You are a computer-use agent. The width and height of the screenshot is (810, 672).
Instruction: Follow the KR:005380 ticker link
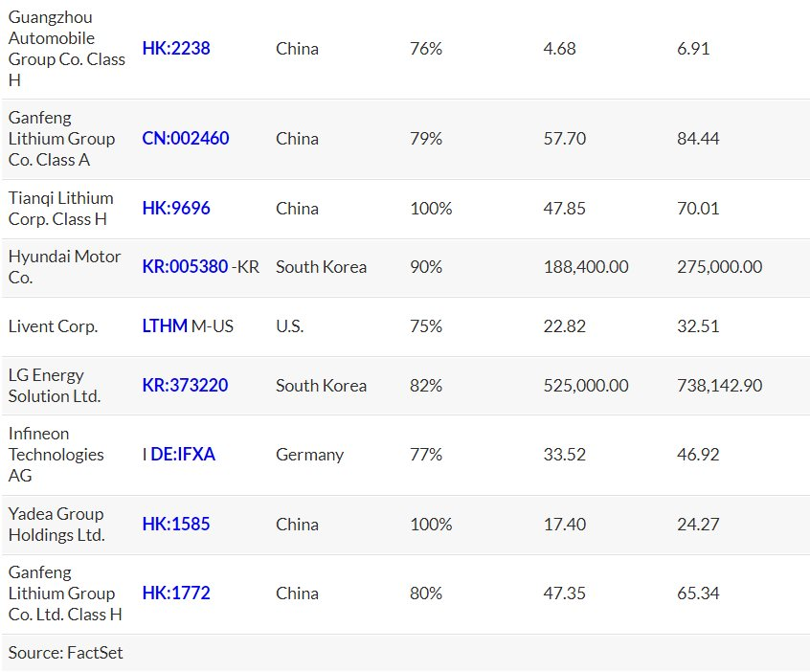click(186, 267)
